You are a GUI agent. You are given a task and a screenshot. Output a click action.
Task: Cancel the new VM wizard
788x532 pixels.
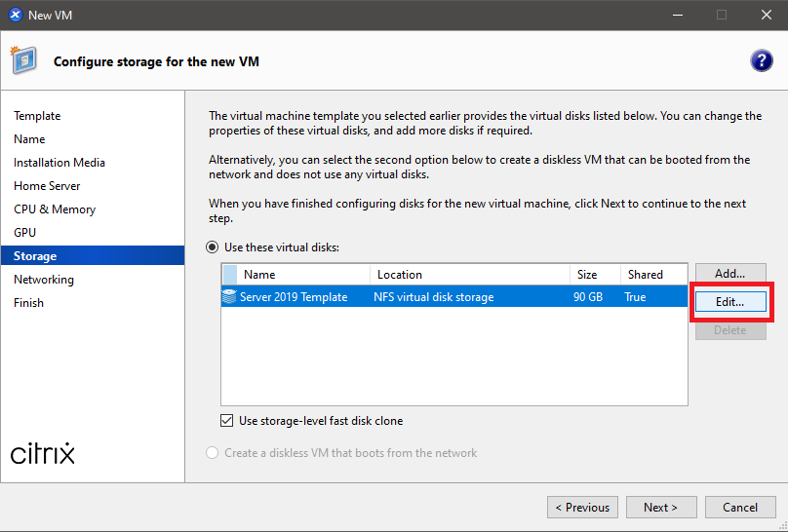click(739, 507)
